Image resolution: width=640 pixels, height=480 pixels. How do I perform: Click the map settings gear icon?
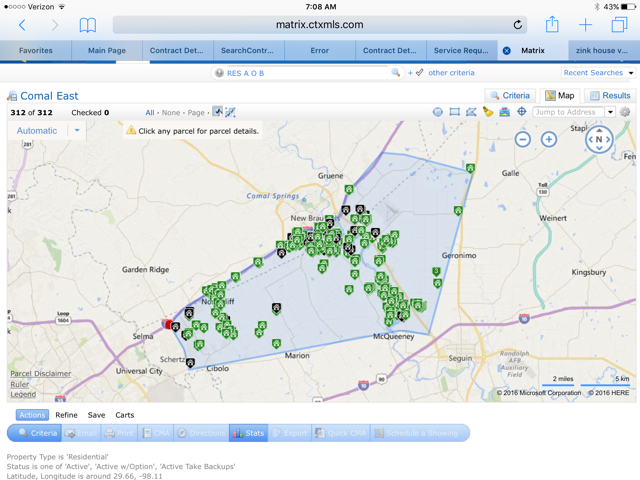pyautogui.click(x=625, y=112)
